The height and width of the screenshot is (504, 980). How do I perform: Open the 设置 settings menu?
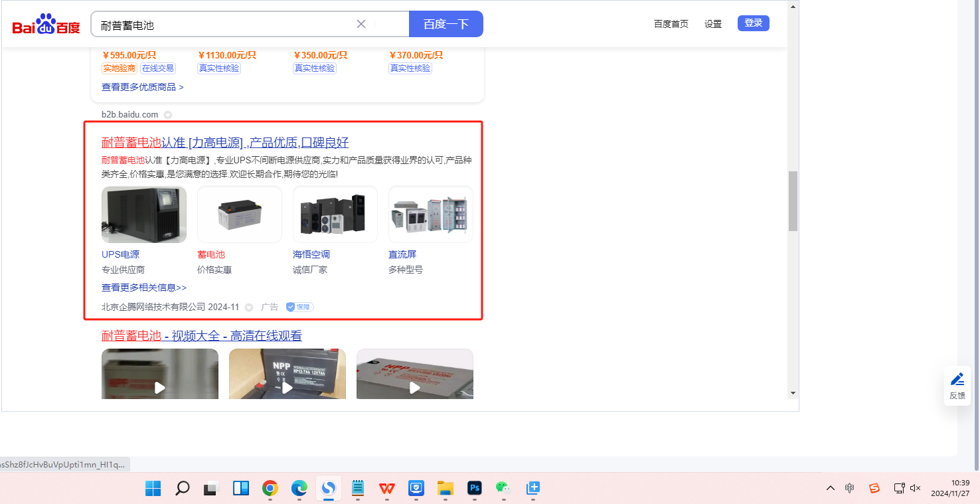(x=713, y=24)
